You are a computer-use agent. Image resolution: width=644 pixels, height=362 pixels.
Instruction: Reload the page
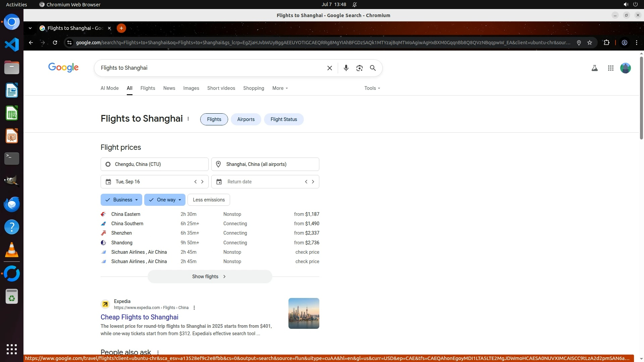point(55,43)
